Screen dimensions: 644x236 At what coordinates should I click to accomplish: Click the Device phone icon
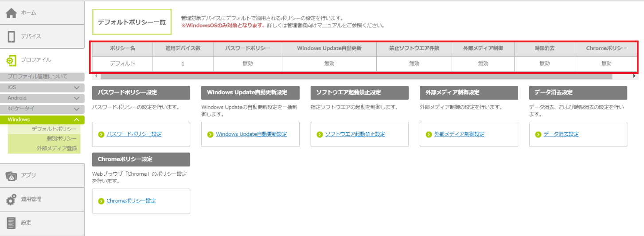(12, 36)
